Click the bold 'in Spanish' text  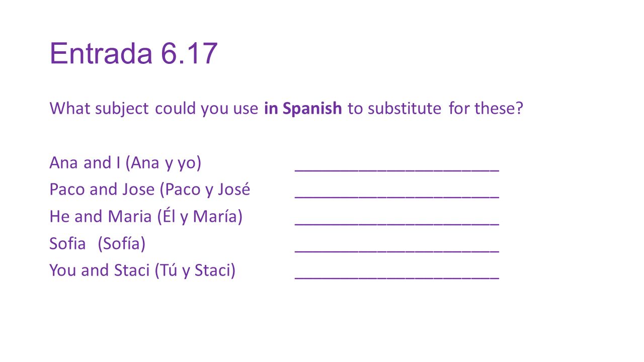pyautogui.click(x=303, y=109)
